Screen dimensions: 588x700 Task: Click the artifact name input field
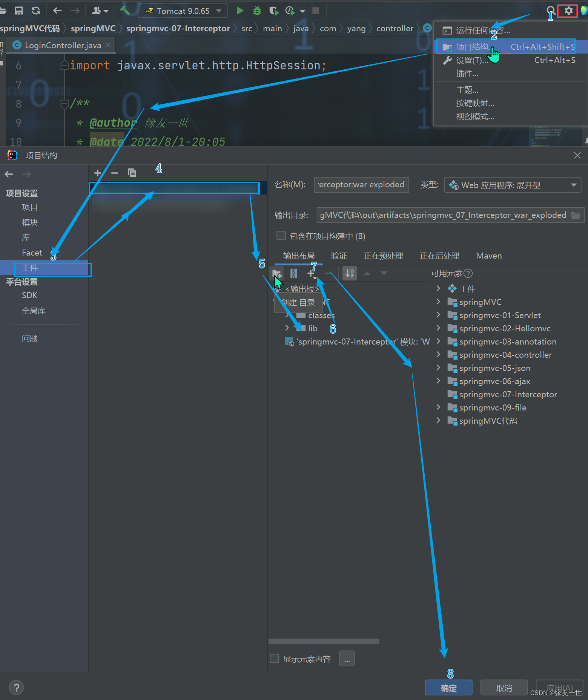point(361,185)
